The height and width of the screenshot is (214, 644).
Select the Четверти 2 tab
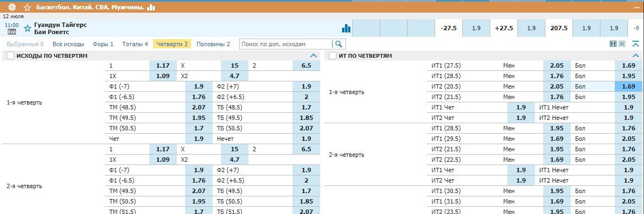tap(172, 44)
